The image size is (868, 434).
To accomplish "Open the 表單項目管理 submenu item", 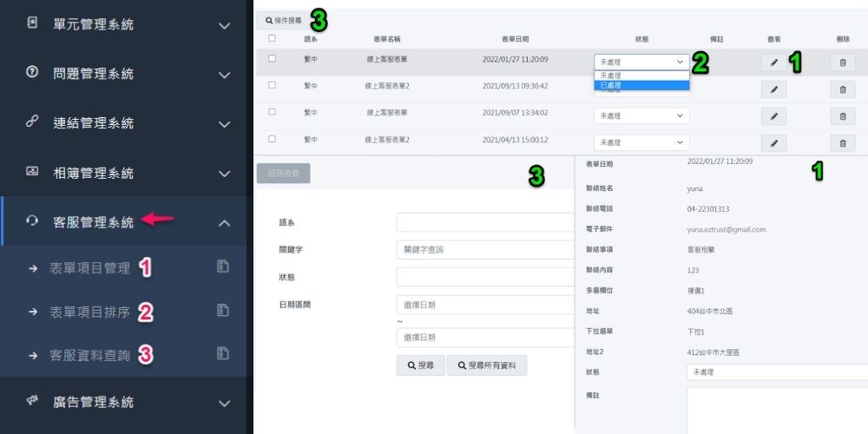I will (x=89, y=268).
